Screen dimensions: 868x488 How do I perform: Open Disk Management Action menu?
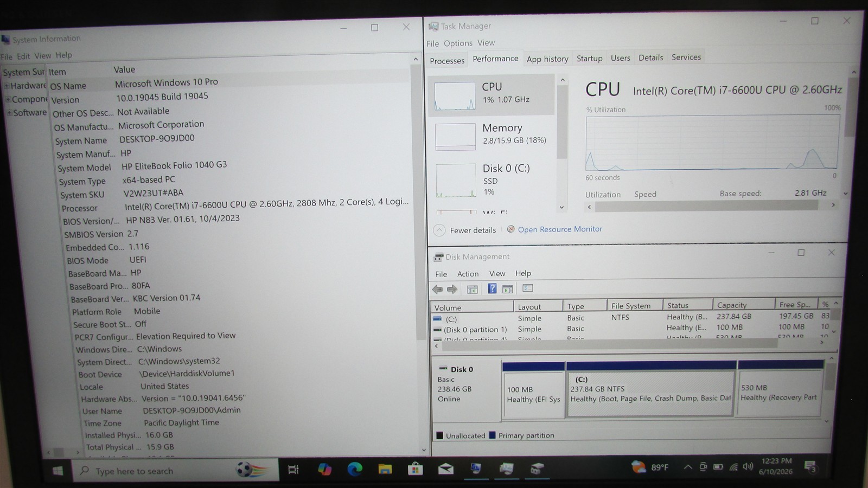[468, 274]
